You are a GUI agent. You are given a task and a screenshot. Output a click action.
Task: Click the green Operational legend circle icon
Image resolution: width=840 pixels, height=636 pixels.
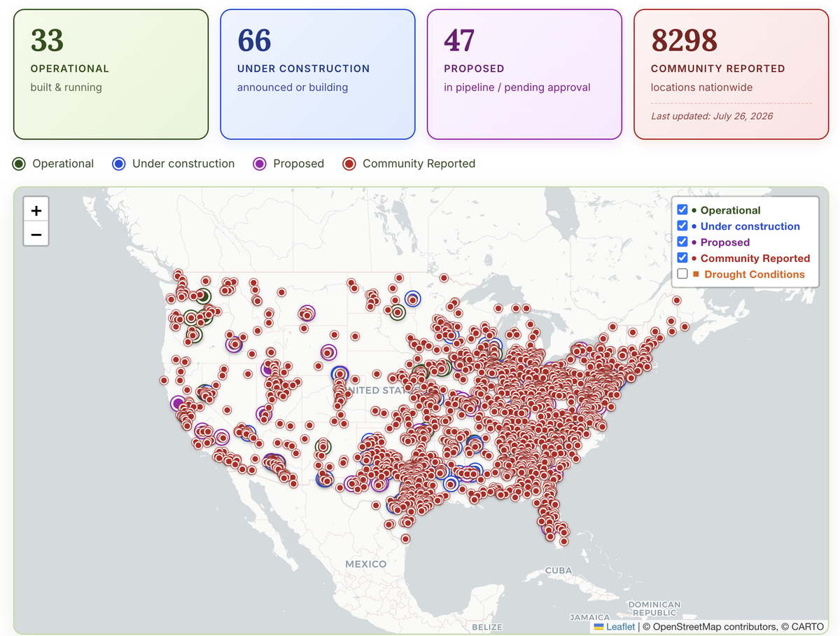[20, 164]
